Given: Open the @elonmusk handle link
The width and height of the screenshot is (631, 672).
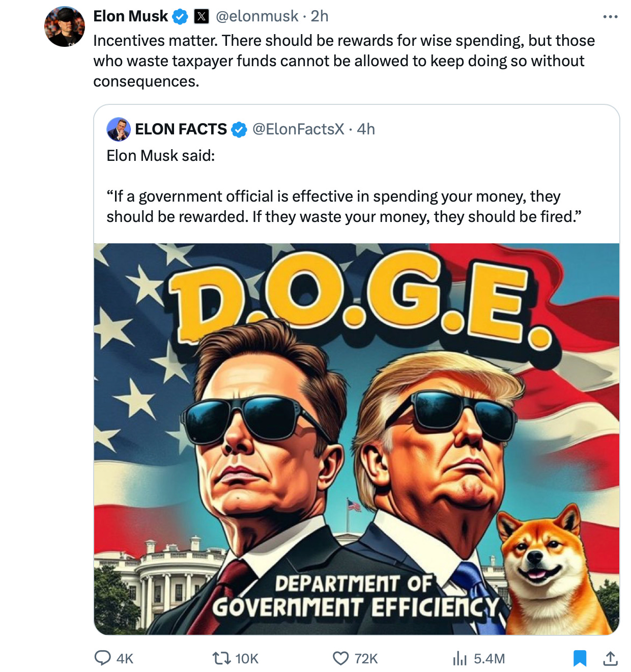Looking at the screenshot, I should (x=257, y=16).
